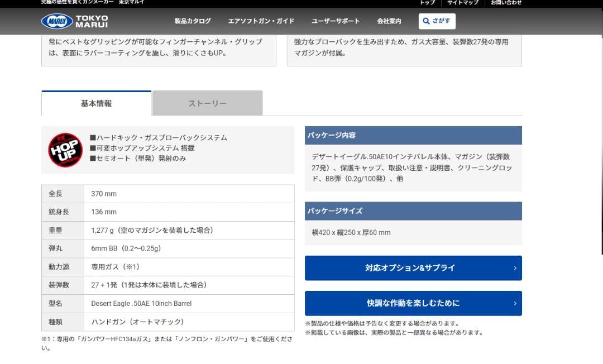Switch to the ストーリー tab
Viewport: 603px width, 364px height.
tap(207, 103)
